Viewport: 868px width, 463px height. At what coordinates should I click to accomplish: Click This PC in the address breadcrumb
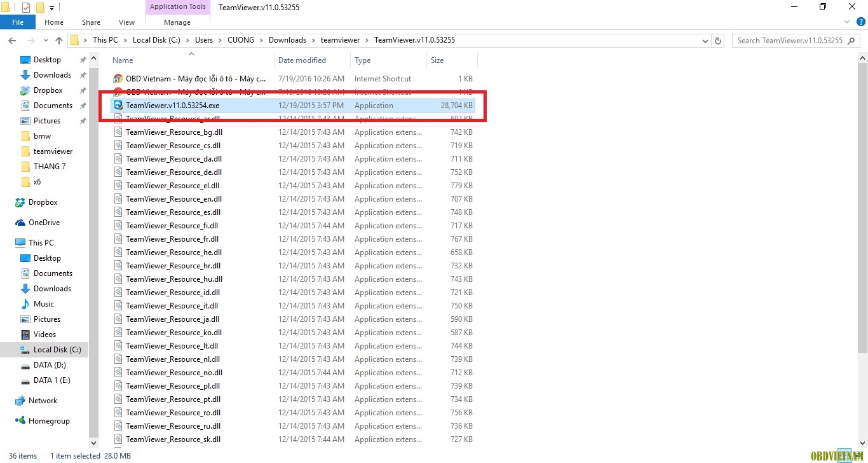[x=105, y=40]
